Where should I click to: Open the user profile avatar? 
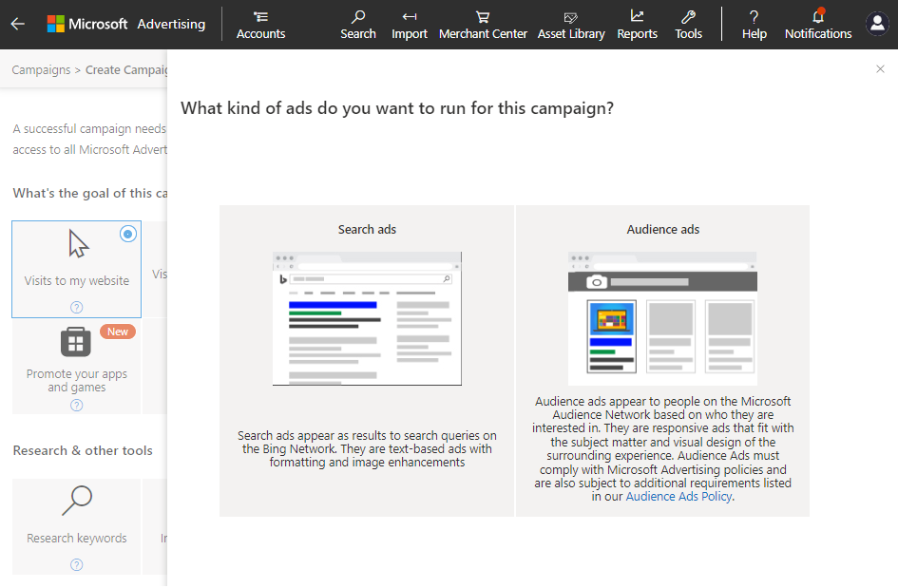tap(877, 24)
